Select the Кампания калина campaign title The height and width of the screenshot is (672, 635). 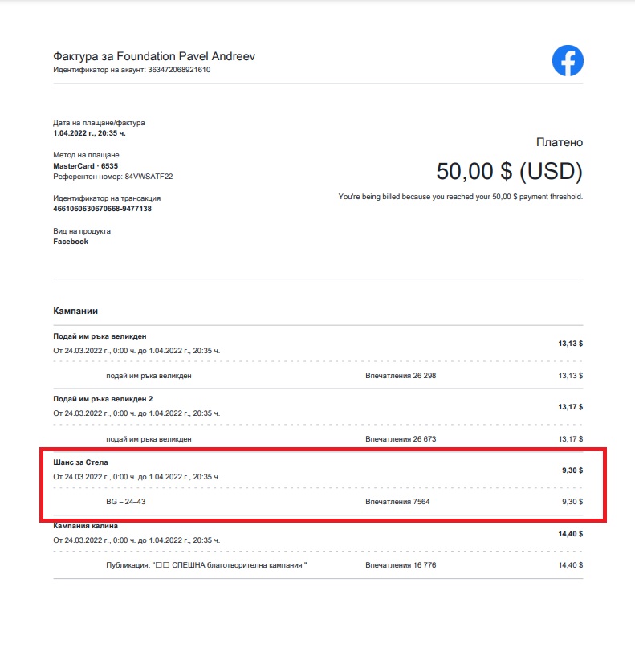pyautogui.click(x=85, y=526)
